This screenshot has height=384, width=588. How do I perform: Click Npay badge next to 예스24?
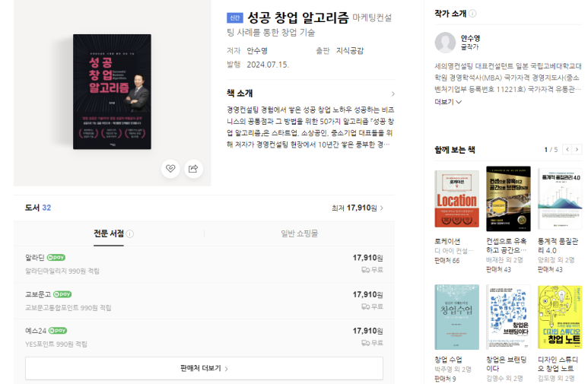coord(58,331)
